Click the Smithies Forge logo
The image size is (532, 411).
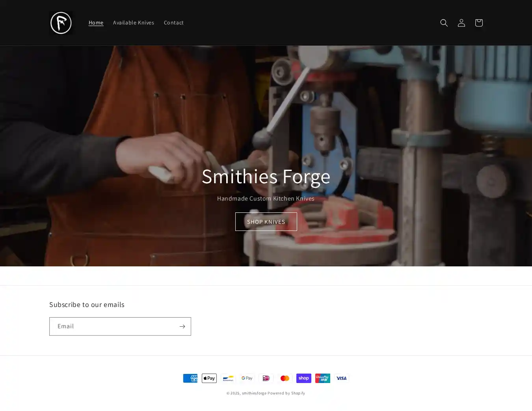point(61,23)
